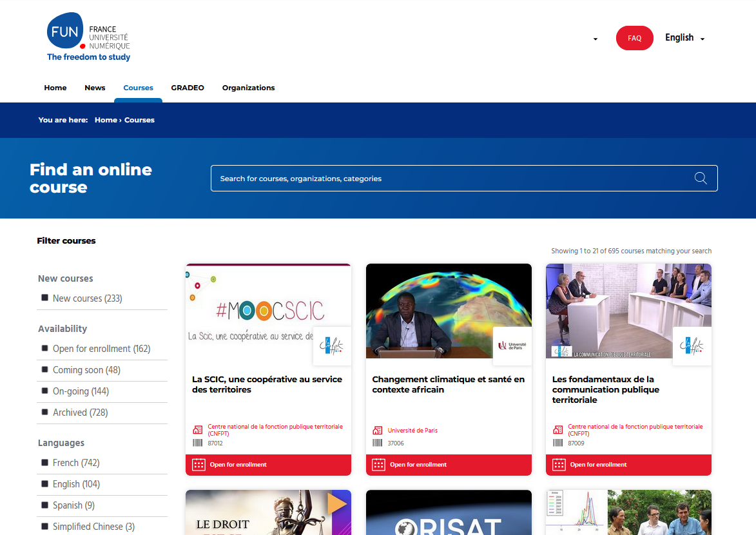Viewport: 756px width, 535px height.
Task: Click the Université de Paris organization link
Action: tap(412, 431)
